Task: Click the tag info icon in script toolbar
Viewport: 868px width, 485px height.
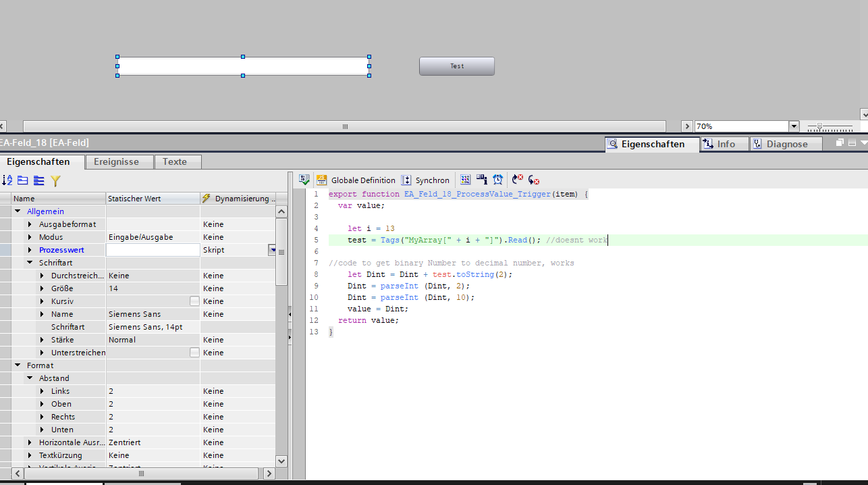Action: coord(481,180)
